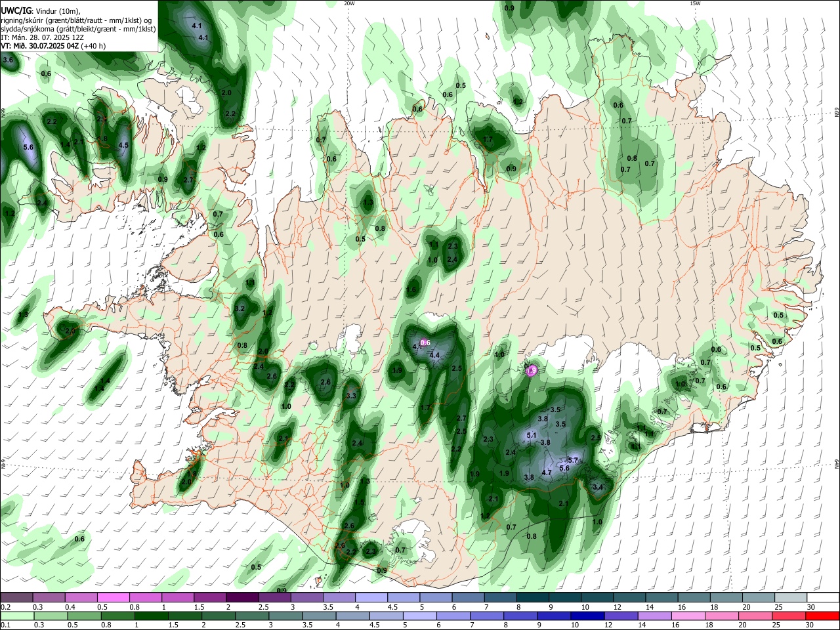Image resolution: width=840 pixels, height=630 pixels.
Task: Click the 0.2 label in the top legend row
Action: coord(5,607)
